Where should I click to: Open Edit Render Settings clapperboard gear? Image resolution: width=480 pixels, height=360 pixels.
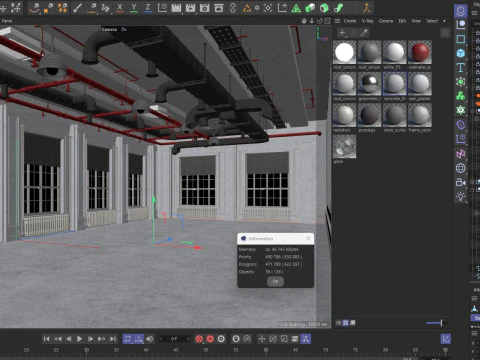point(205,8)
